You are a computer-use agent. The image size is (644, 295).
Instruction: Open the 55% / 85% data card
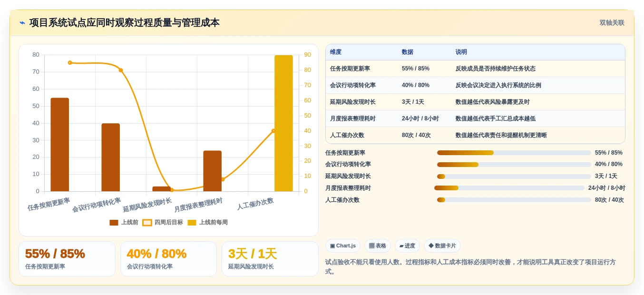67,259
